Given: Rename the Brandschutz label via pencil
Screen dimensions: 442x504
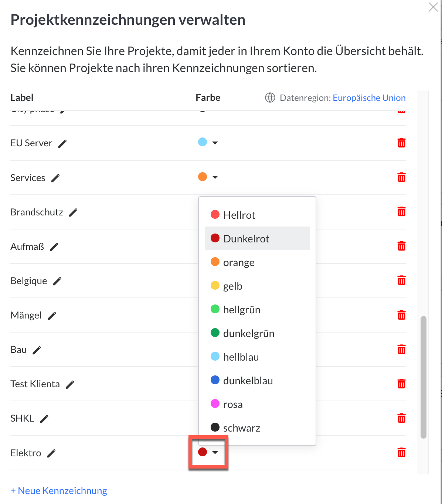Looking at the screenshot, I should [x=73, y=212].
